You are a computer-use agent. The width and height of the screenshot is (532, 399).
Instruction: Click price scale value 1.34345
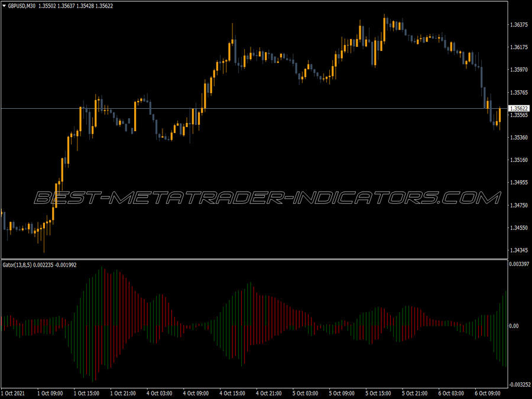pos(519,251)
